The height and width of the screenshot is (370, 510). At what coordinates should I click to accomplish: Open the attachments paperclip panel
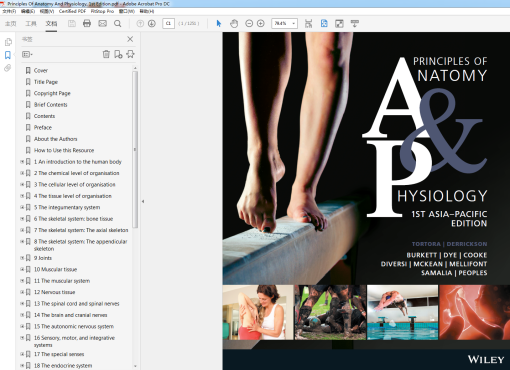(7, 68)
